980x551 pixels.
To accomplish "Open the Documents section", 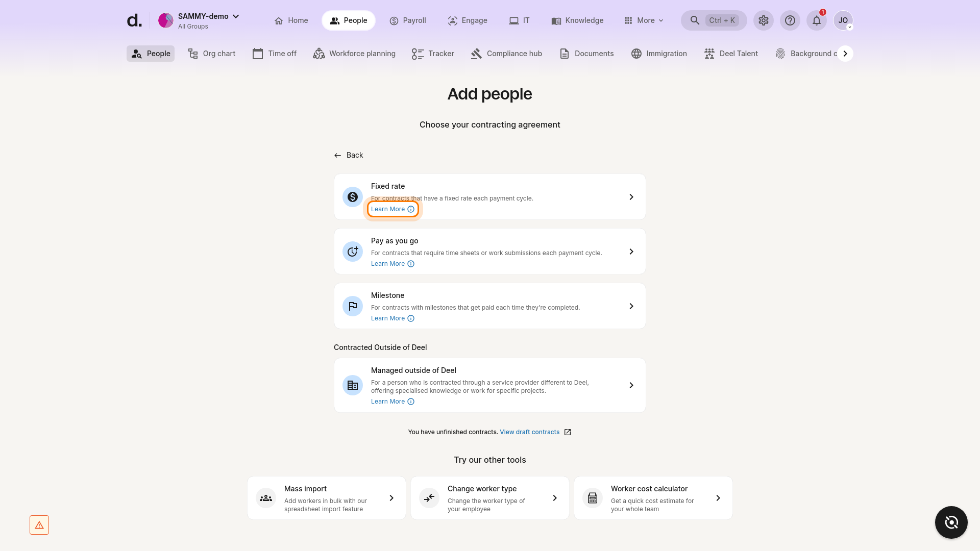I will pos(586,54).
